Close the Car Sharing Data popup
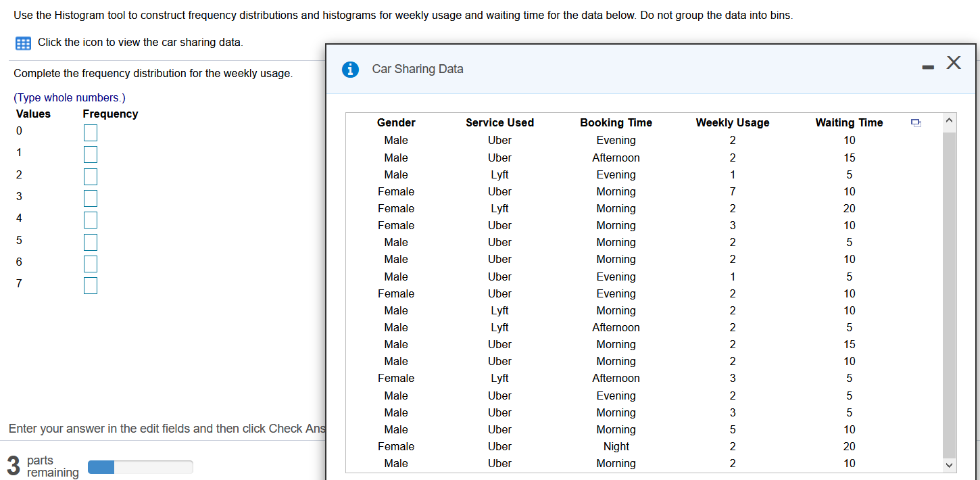This screenshot has height=480, width=980. pos(954,63)
